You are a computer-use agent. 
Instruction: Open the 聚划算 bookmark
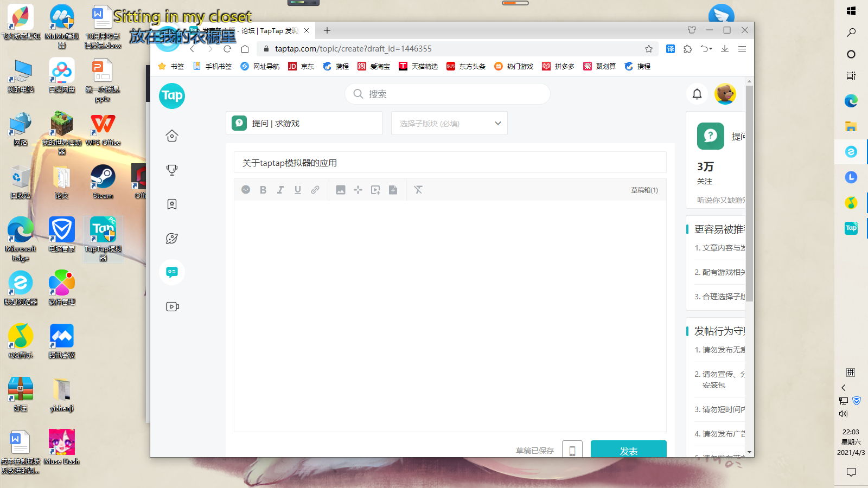(599, 66)
